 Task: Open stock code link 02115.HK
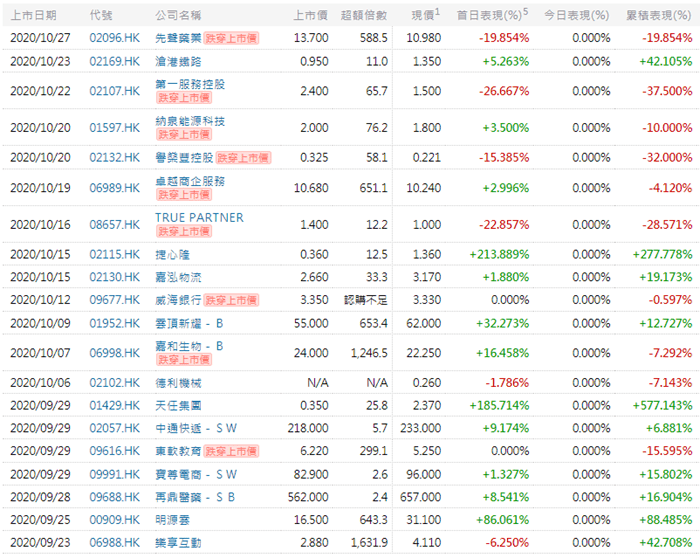point(114,254)
